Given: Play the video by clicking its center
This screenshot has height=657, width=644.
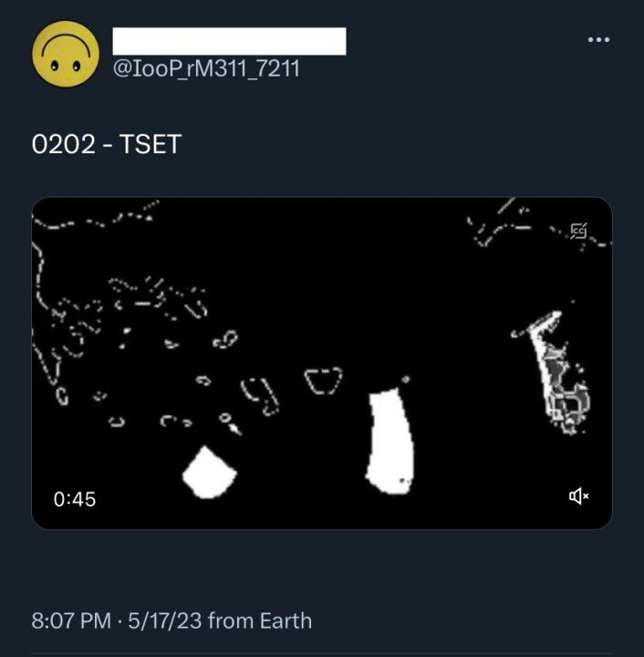Looking at the screenshot, I should 322,363.
